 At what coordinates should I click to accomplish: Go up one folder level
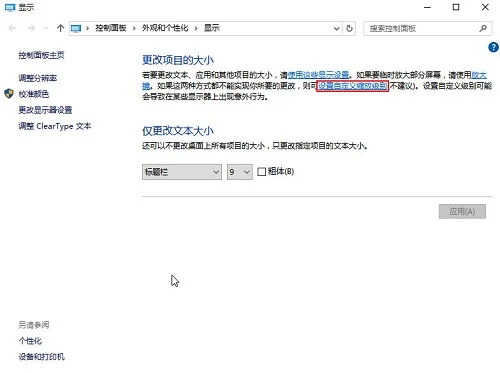[60, 28]
